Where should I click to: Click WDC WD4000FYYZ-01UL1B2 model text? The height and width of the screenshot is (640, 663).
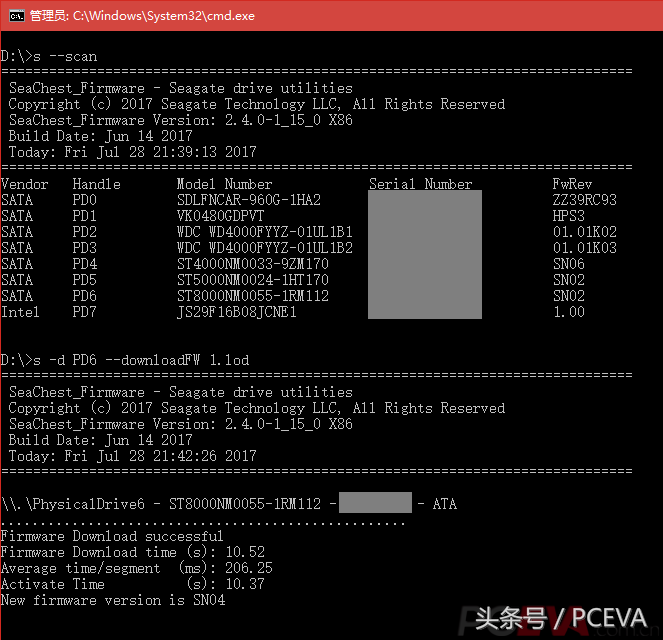pyautogui.click(x=265, y=248)
